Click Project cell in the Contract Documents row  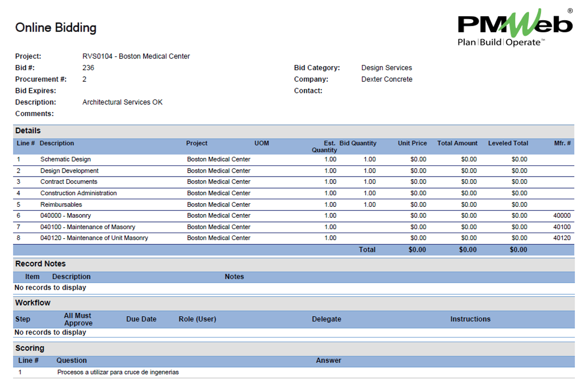pyautogui.click(x=219, y=182)
